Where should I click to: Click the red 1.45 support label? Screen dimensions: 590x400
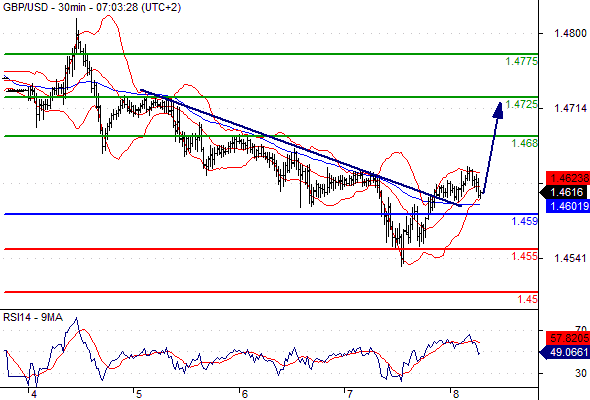[x=528, y=299]
